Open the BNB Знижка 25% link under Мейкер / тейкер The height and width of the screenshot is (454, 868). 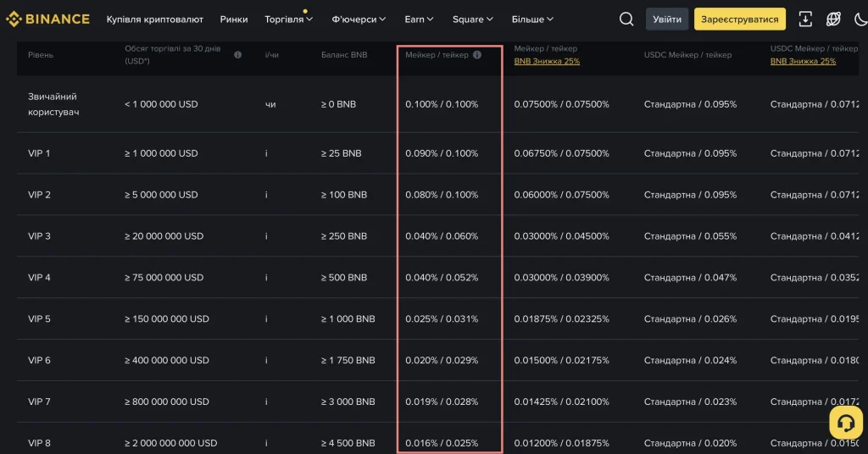point(547,61)
